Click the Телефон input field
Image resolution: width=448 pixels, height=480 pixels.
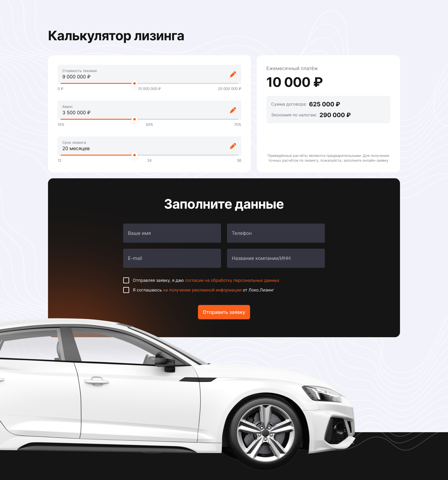pyautogui.click(x=276, y=233)
